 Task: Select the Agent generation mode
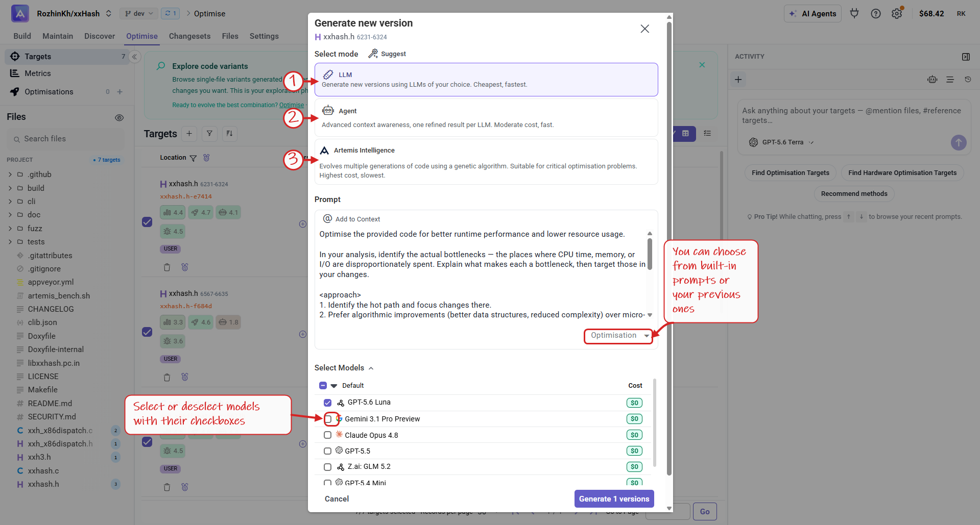coord(486,118)
